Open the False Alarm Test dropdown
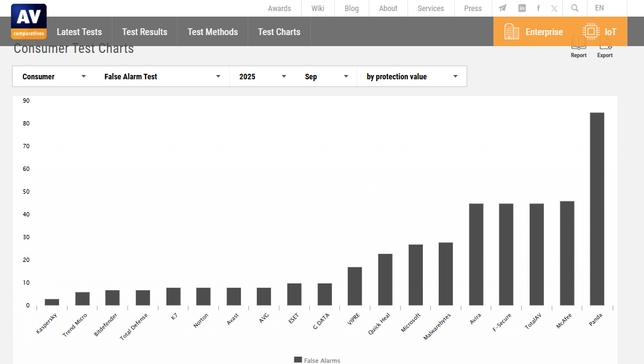 [162, 76]
